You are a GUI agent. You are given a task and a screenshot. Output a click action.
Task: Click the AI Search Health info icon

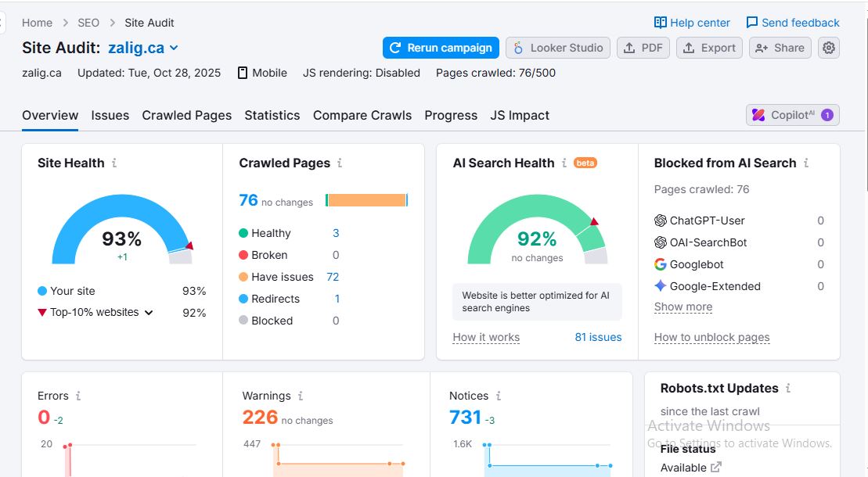click(564, 163)
